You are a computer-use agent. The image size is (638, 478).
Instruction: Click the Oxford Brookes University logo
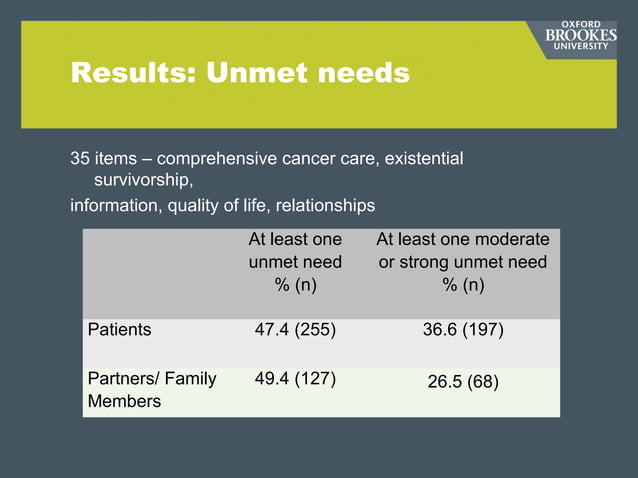pos(580,36)
